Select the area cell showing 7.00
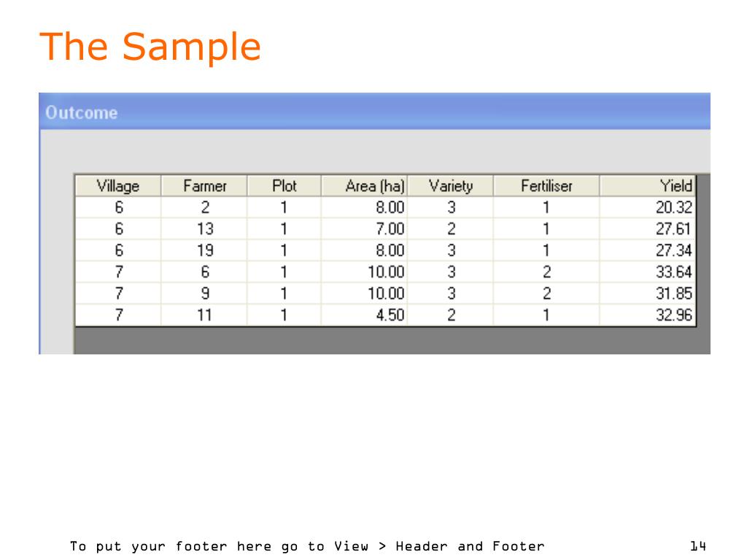Screen dimensions: 747x560 365,229
